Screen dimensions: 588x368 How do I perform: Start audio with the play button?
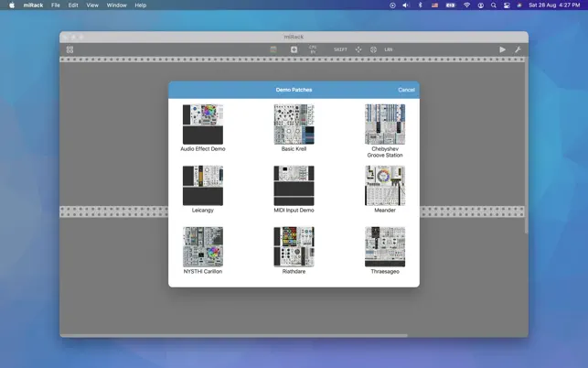[x=503, y=49]
